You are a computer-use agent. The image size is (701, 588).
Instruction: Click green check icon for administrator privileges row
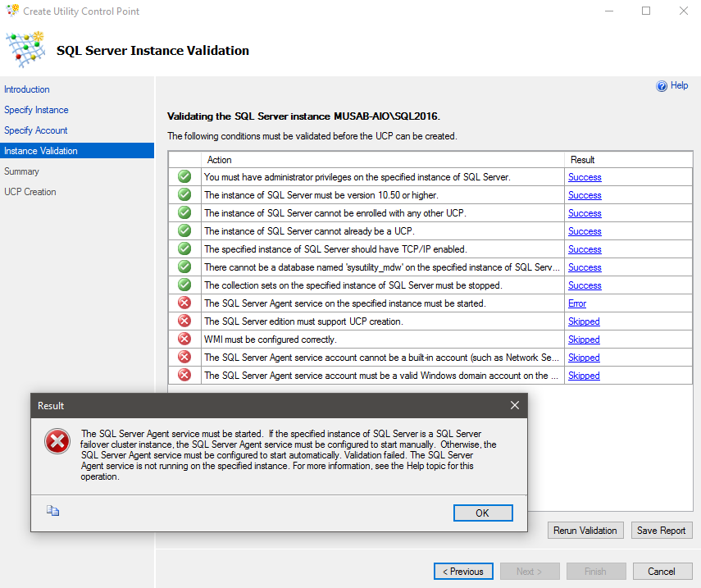pos(184,177)
